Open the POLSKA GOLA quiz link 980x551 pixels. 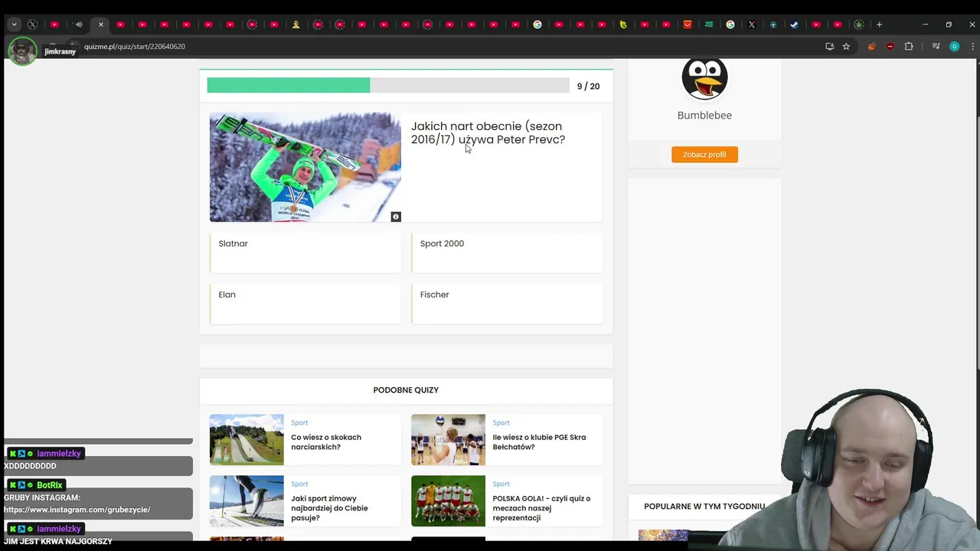[x=541, y=508]
